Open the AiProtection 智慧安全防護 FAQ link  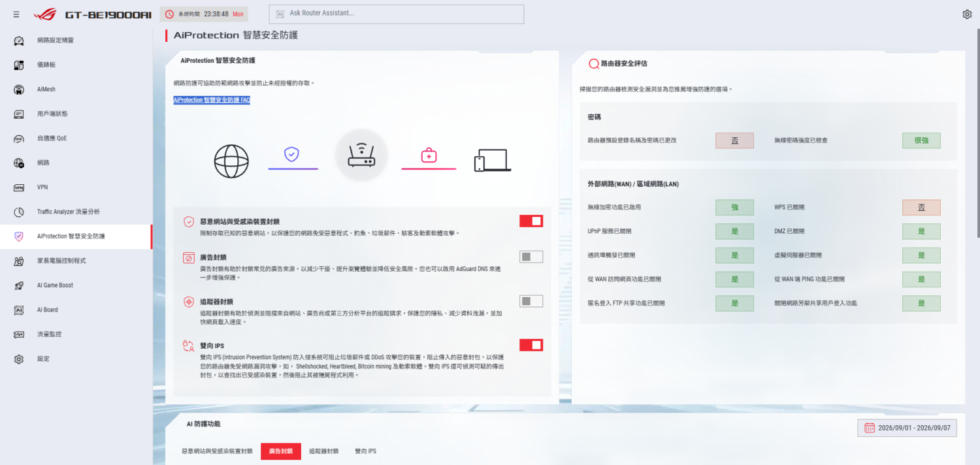[x=212, y=100]
